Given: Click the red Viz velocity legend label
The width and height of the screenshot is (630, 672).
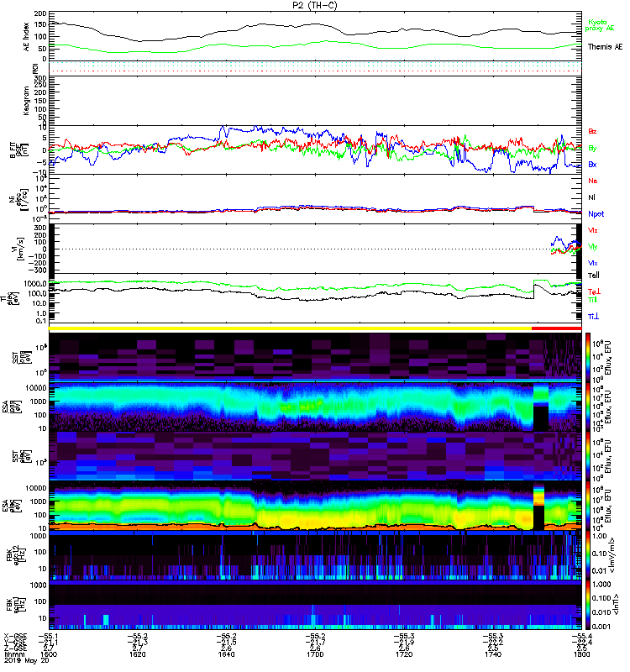Looking at the screenshot, I should pyautogui.click(x=593, y=230).
